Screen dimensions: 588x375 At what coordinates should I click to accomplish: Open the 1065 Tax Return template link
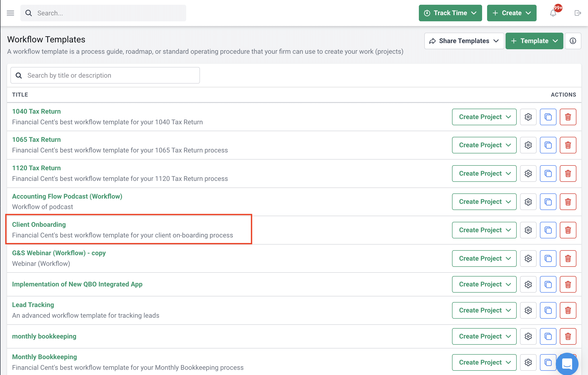point(36,139)
